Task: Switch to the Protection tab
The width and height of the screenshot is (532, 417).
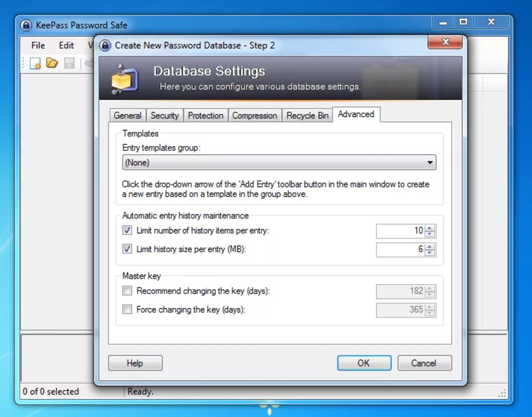Action: tap(205, 116)
